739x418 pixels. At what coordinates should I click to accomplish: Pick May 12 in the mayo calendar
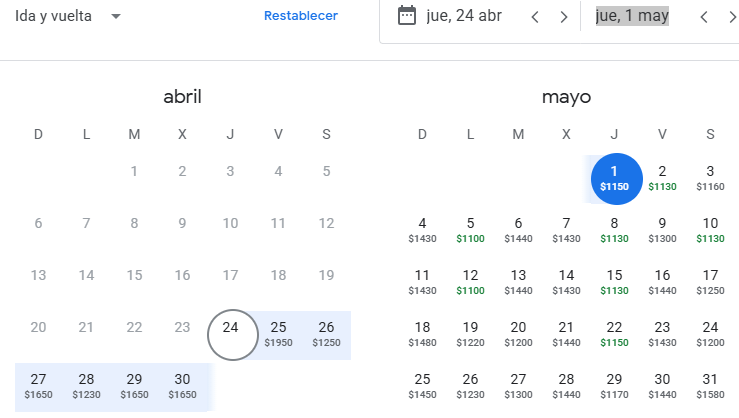pos(470,281)
